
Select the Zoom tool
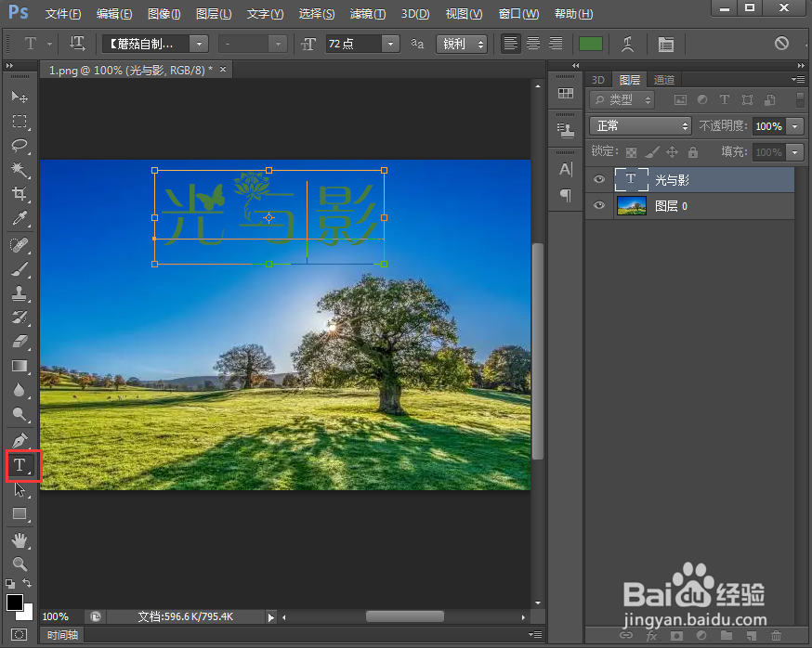[20, 564]
